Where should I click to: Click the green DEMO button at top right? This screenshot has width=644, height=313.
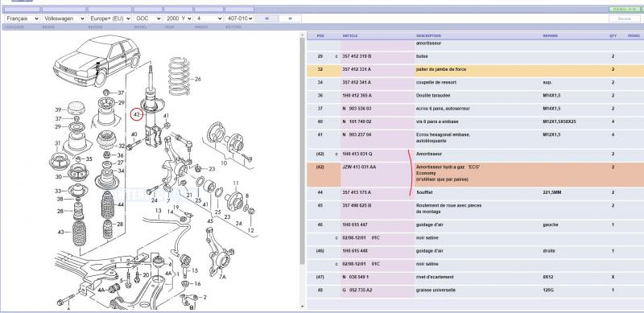pos(625,9)
